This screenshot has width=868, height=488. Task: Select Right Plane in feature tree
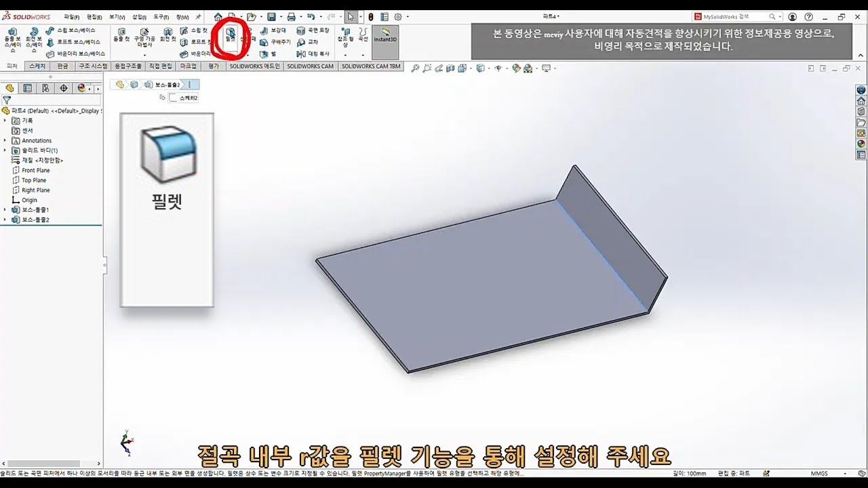(x=31, y=190)
